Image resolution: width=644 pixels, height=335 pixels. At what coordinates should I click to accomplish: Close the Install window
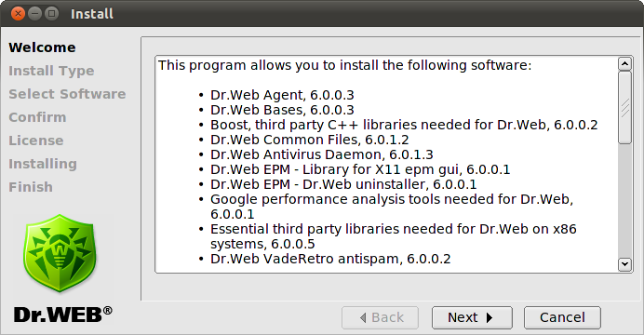tap(18, 14)
